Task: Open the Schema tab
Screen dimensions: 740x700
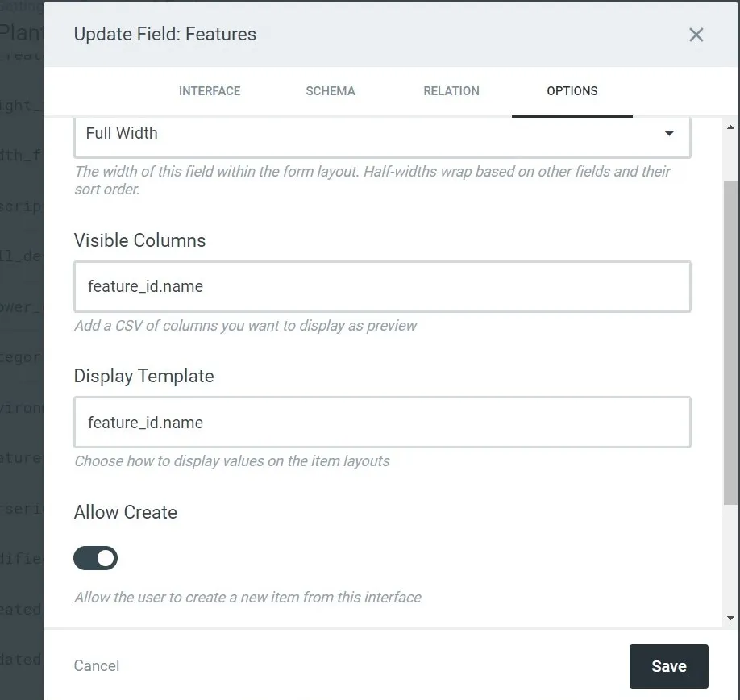Action: click(x=331, y=91)
